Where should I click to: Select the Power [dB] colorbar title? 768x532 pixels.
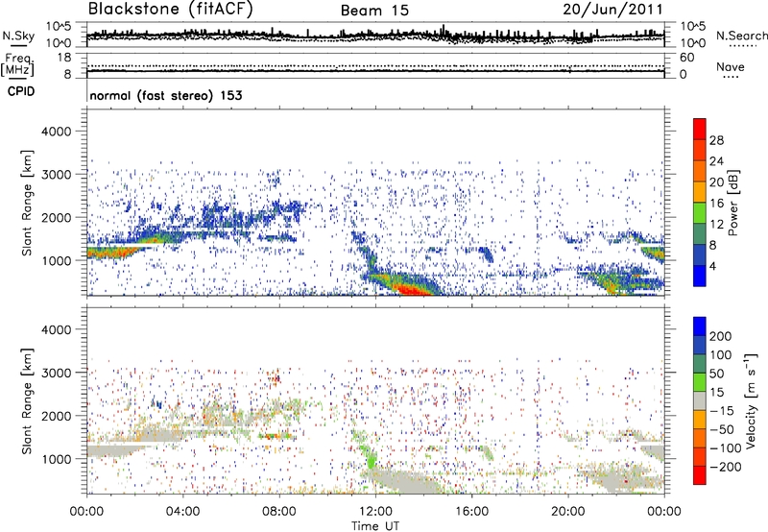click(732, 203)
